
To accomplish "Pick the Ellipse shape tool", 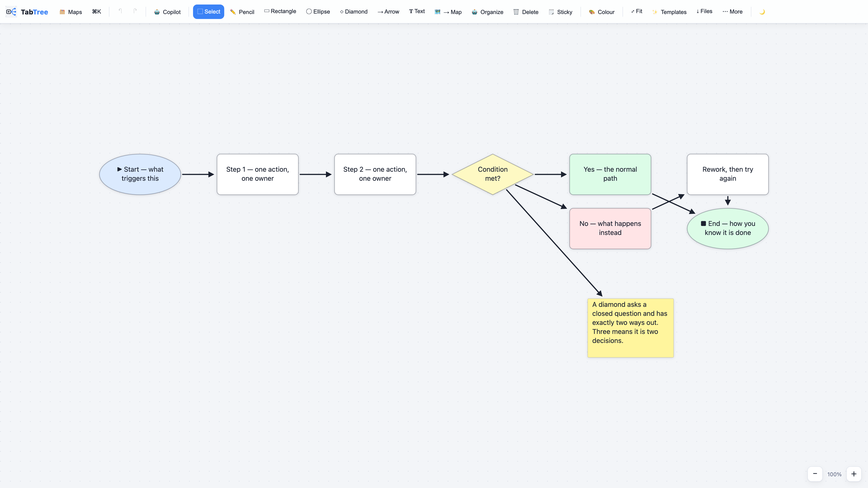I will coord(318,12).
